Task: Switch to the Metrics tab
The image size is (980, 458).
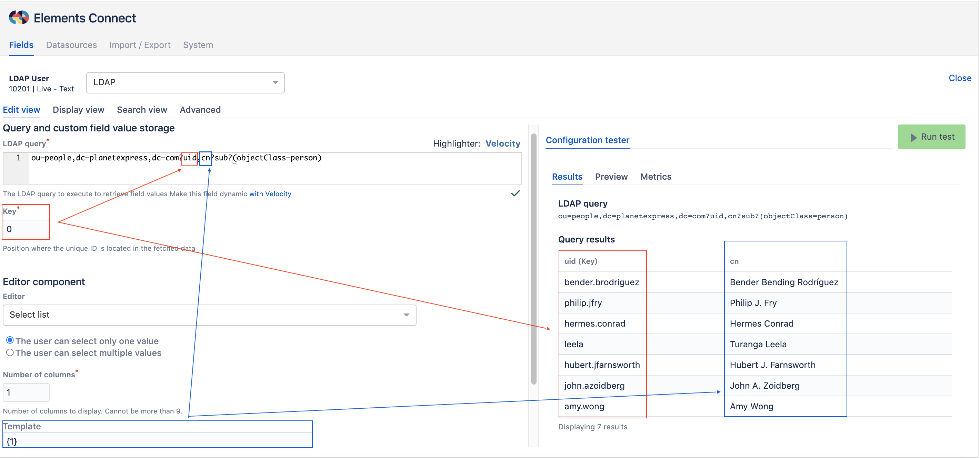Action: [x=656, y=177]
